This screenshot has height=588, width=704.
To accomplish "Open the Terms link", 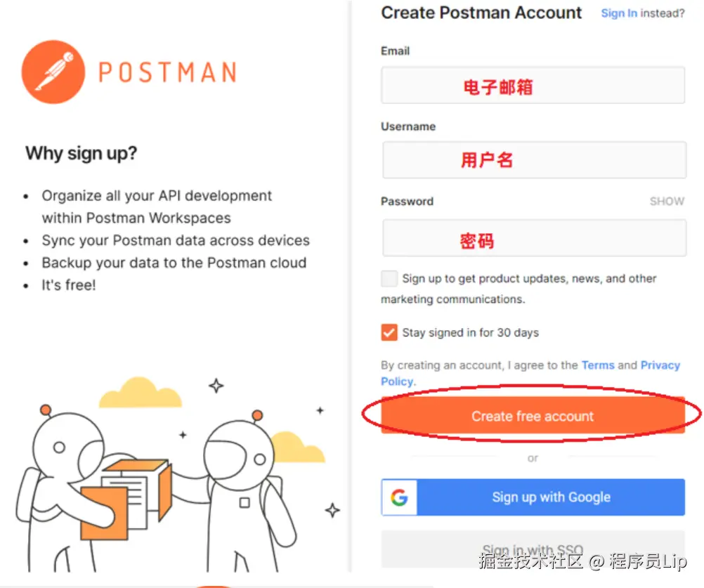I will (598, 365).
